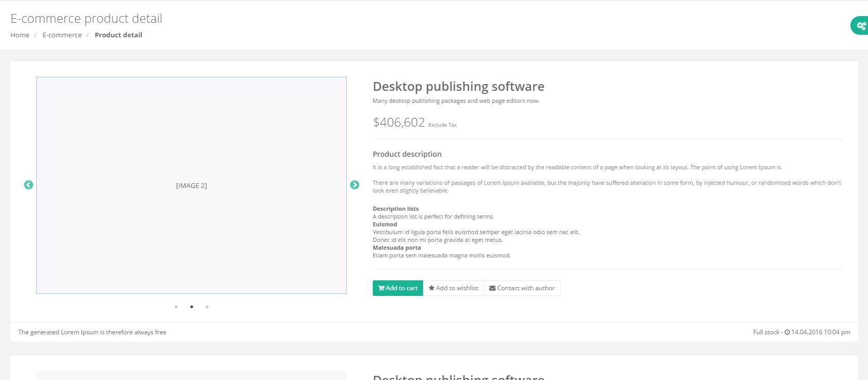Navigate to Home breadcrumb
The height and width of the screenshot is (380, 868).
[20, 35]
